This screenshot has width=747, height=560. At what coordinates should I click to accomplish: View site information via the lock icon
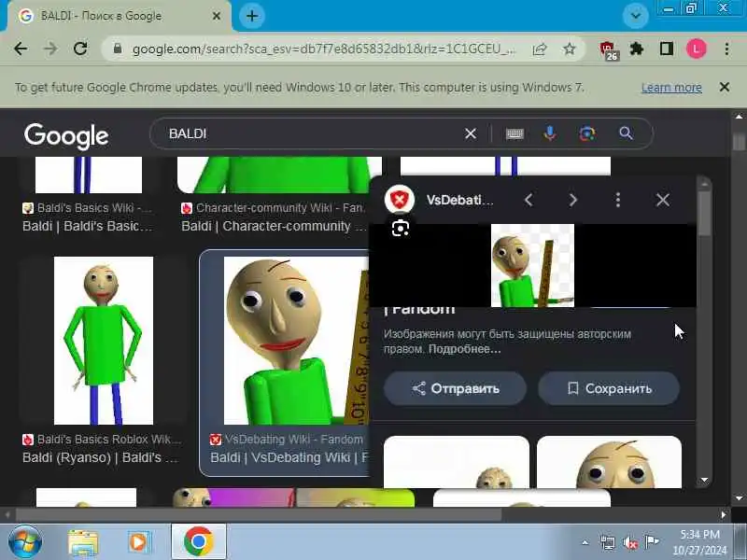(x=118, y=49)
